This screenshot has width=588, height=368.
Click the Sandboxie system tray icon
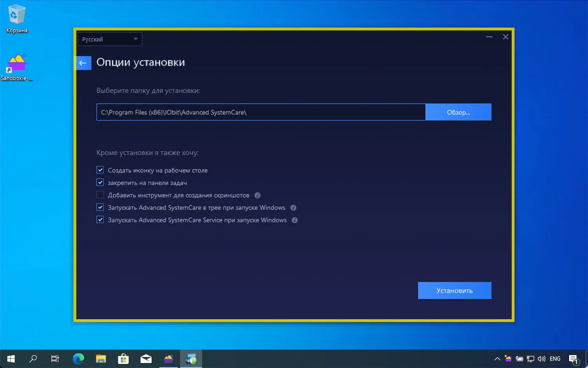pyautogui.click(x=508, y=359)
